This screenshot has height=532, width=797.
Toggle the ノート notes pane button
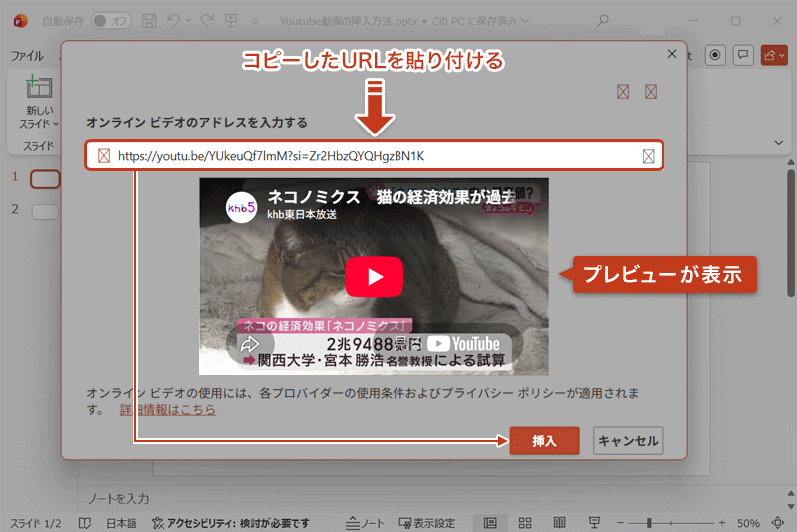click(x=365, y=523)
